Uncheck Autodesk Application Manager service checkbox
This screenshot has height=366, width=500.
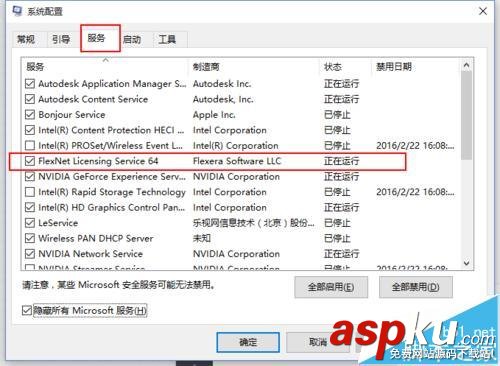click(30, 84)
